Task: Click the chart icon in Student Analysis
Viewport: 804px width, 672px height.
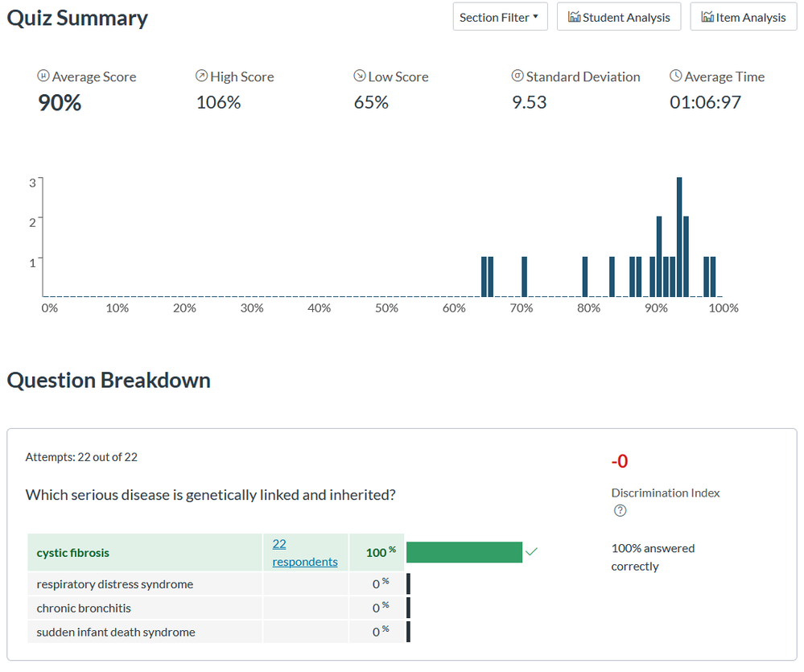Action: [575, 17]
